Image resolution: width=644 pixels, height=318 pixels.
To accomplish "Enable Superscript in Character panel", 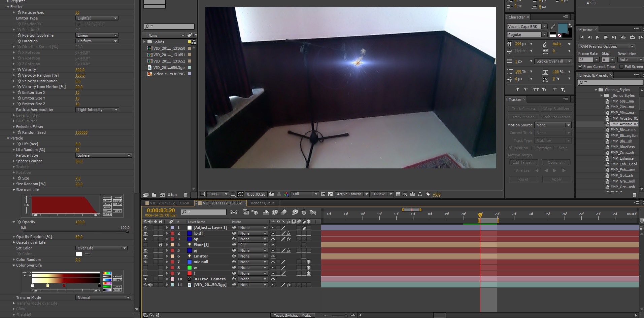I will [x=554, y=90].
